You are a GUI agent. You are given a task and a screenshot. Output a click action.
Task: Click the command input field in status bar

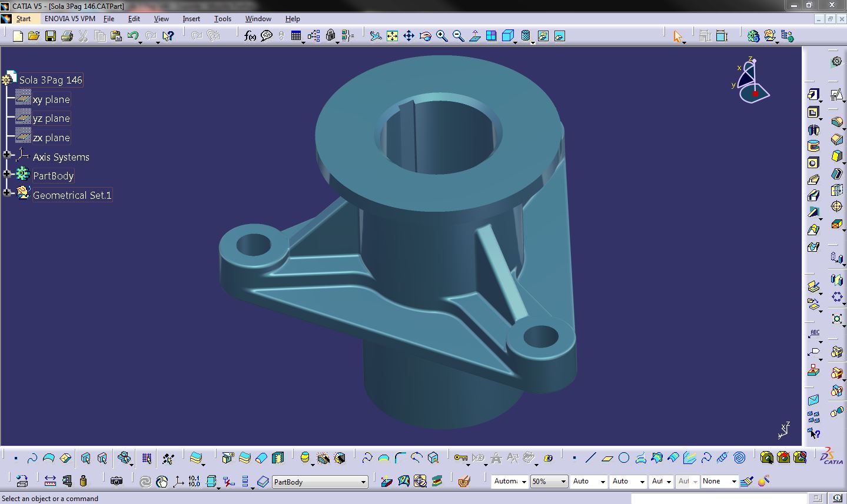[719, 499]
